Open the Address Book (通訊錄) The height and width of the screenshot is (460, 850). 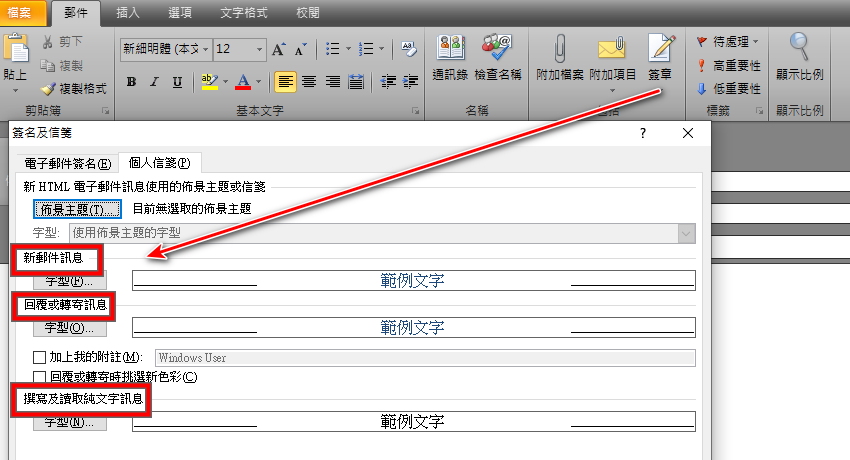pyautogui.click(x=450, y=57)
